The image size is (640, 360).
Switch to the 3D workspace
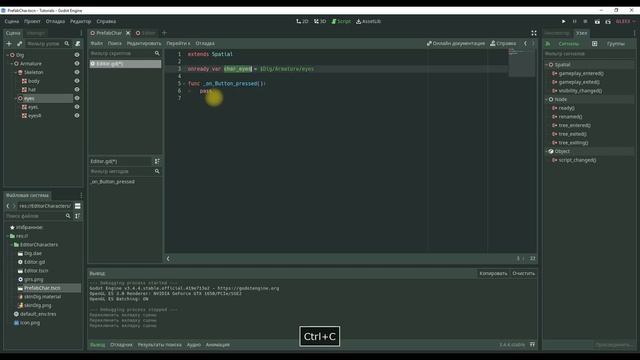pyautogui.click(x=320, y=21)
